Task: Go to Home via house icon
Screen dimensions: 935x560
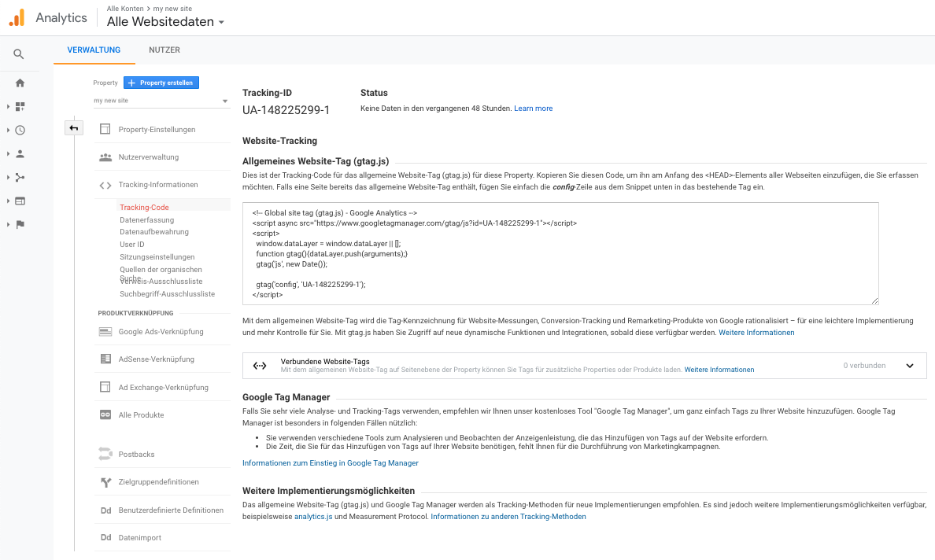Action: pos(20,83)
